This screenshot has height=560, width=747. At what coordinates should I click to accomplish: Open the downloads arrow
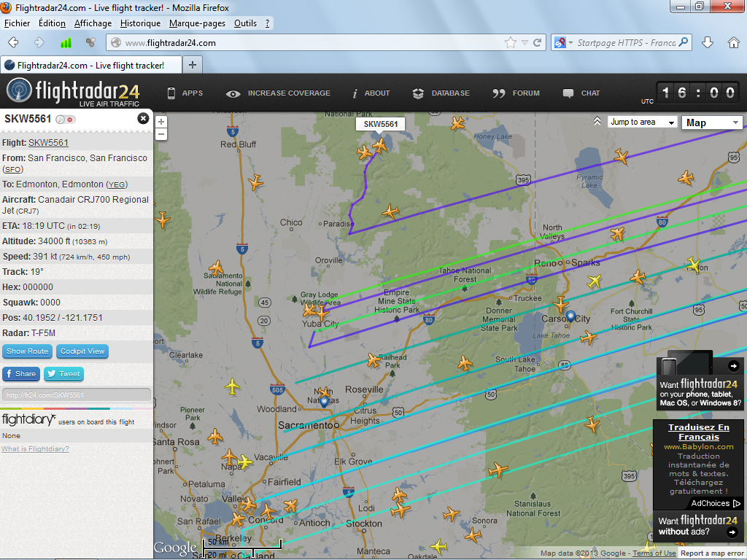pos(708,43)
